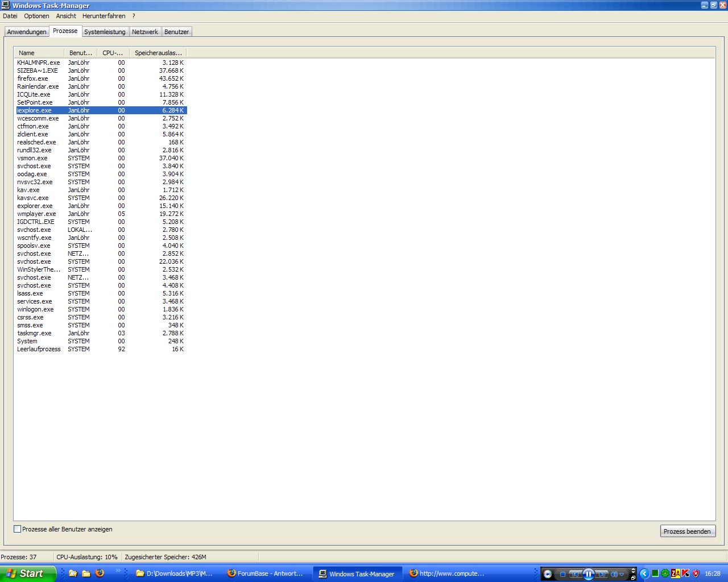Click the Task-Manager title bar icon
The image size is (728, 582).
tap(6, 5)
